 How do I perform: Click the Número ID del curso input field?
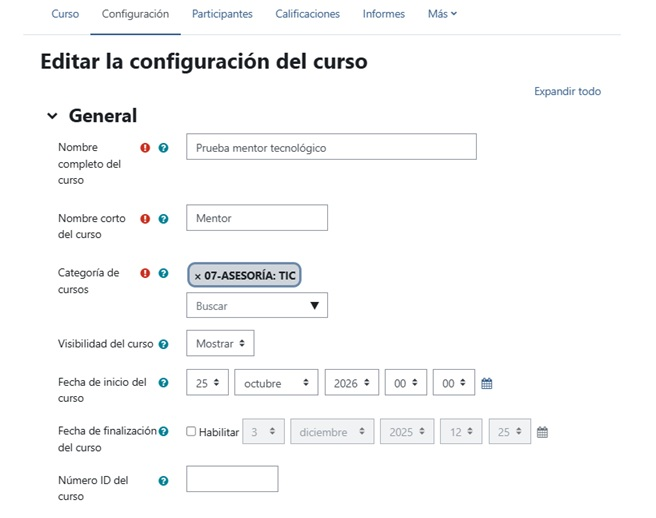(232, 479)
